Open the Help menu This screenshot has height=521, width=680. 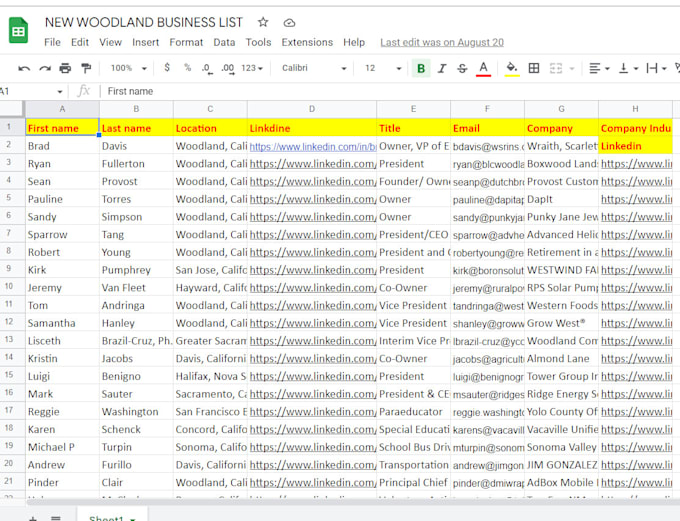[x=354, y=42]
